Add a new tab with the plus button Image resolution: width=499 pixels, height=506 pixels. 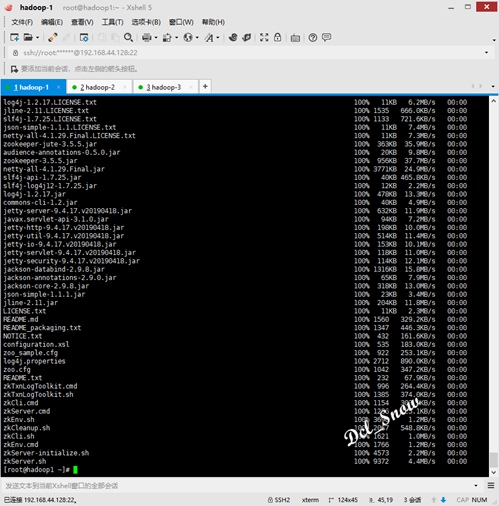click(x=205, y=87)
